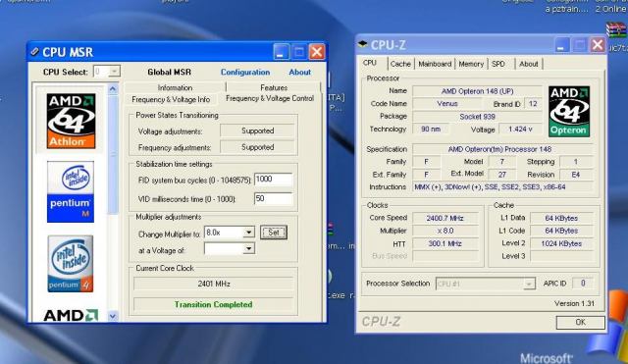The image size is (628, 364).
Task: Select Frequency & Voltage Control tab
Action: (x=270, y=98)
